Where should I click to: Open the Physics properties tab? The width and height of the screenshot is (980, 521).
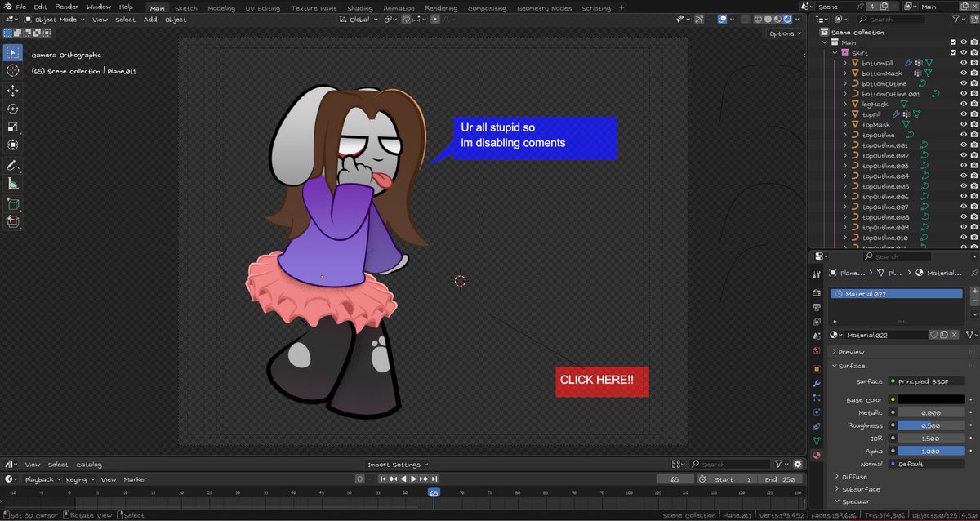click(817, 412)
